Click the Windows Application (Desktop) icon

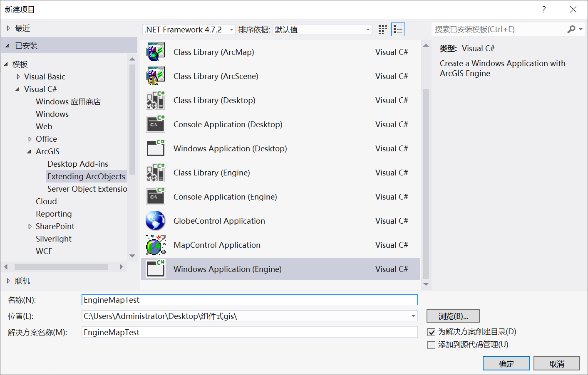click(155, 148)
